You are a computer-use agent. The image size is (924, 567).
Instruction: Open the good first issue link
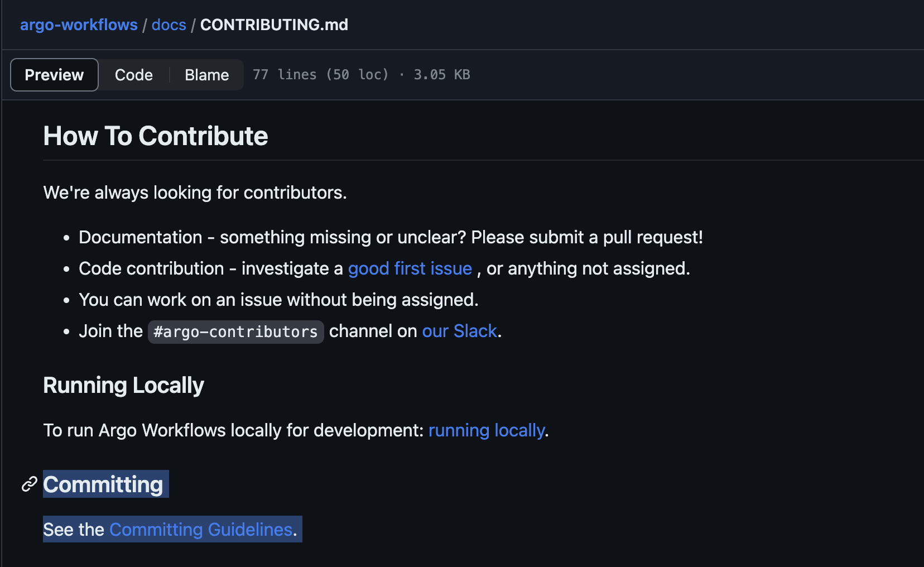(410, 268)
